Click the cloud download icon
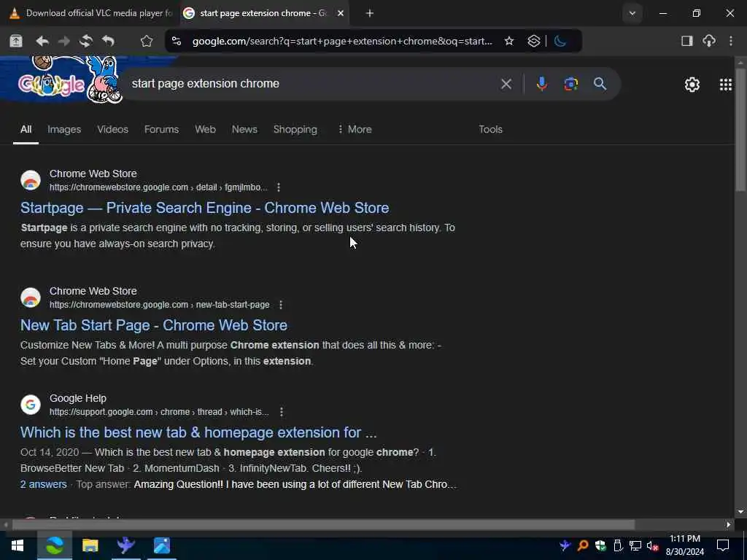747x560 pixels. pos(709,42)
